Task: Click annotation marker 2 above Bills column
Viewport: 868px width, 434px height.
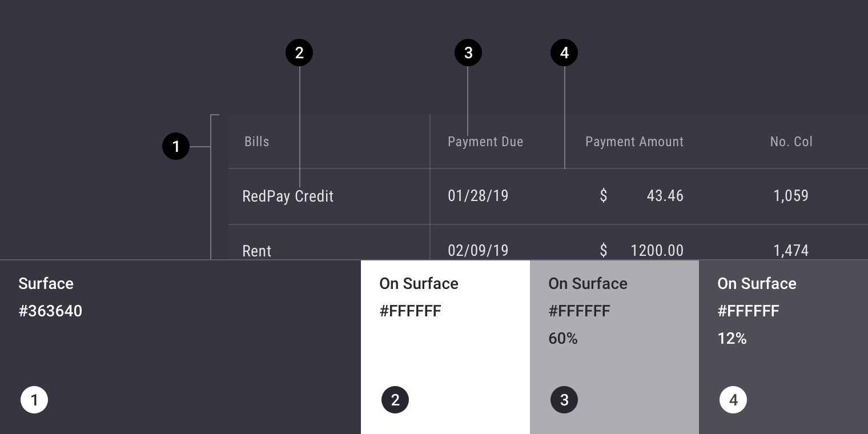Action: pyautogui.click(x=299, y=53)
